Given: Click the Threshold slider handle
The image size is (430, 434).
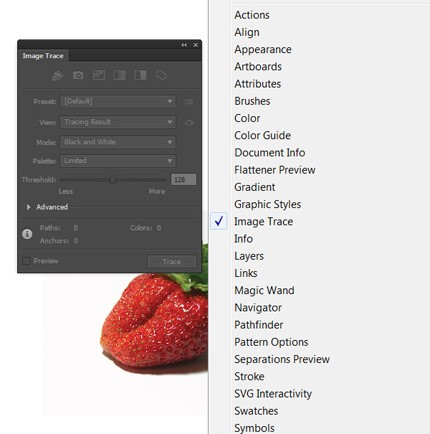Looking at the screenshot, I should pos(113,180).
